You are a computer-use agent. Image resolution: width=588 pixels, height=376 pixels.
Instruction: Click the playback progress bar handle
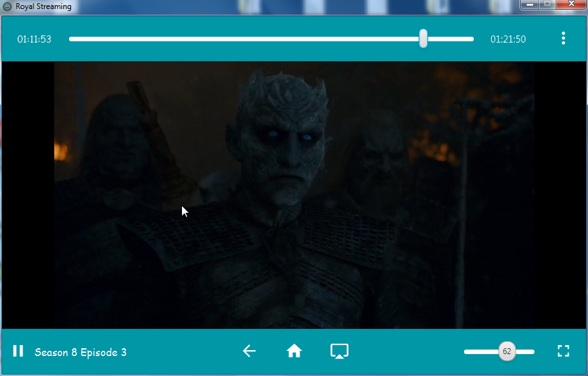pyautogui.click(x=423, y=39)
